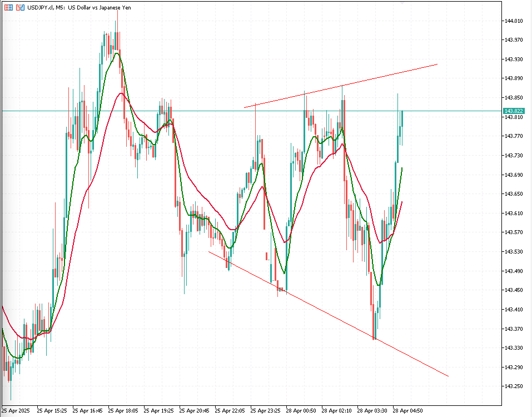Viewport: 532px width, 417px height.
Task: Click the 25 Apr 18:05 time label
Action: 123,410
